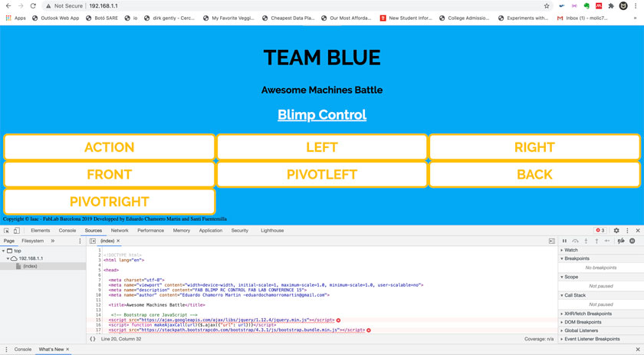Screen dimensions: 644x355
Task: Hide the debugger sidebar
Action: click(552, 241)
